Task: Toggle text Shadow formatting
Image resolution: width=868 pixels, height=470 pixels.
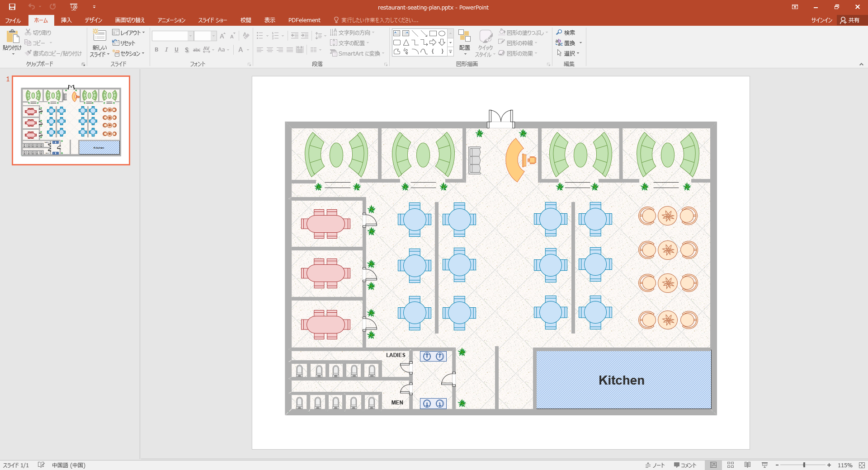Action: click(186, 50)
